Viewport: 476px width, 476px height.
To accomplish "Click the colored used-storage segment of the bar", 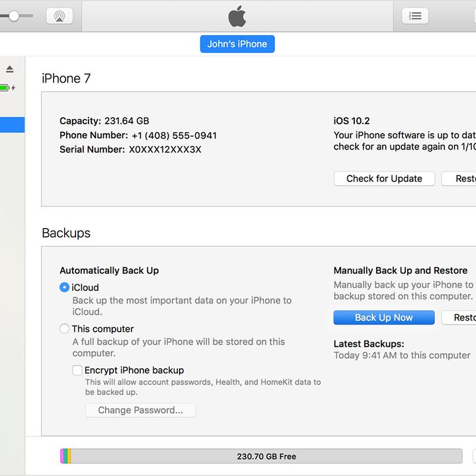I will (x=65, y=456).
